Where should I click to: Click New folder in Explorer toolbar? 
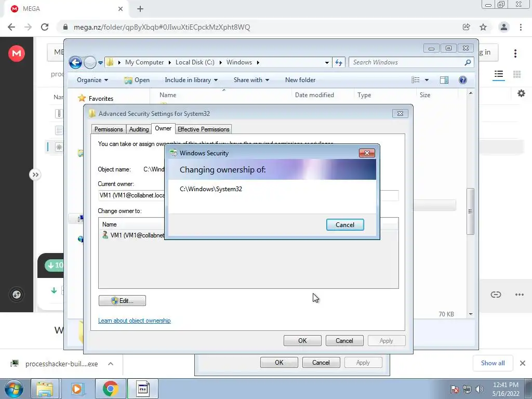point(300,80)
